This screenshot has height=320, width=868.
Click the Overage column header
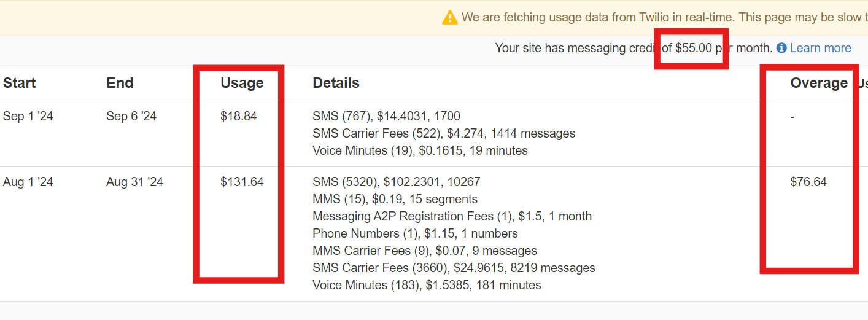coord(819,83)
